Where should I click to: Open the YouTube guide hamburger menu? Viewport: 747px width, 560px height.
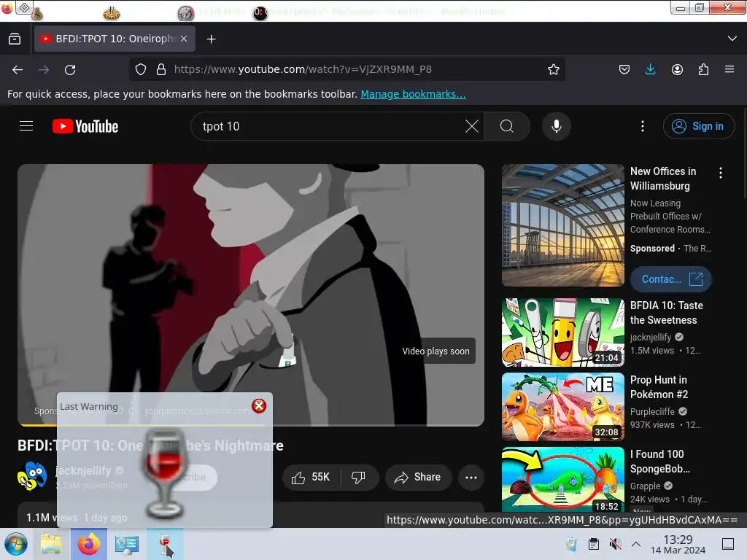pyautogui.click(x=26, y=126)
